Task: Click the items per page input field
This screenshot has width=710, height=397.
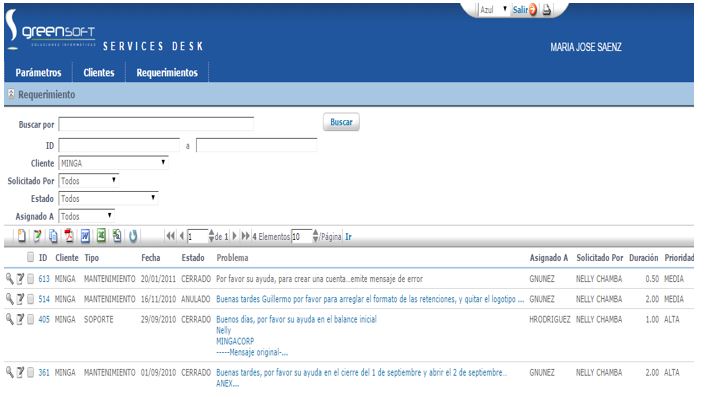Action: tap(302, 236)
